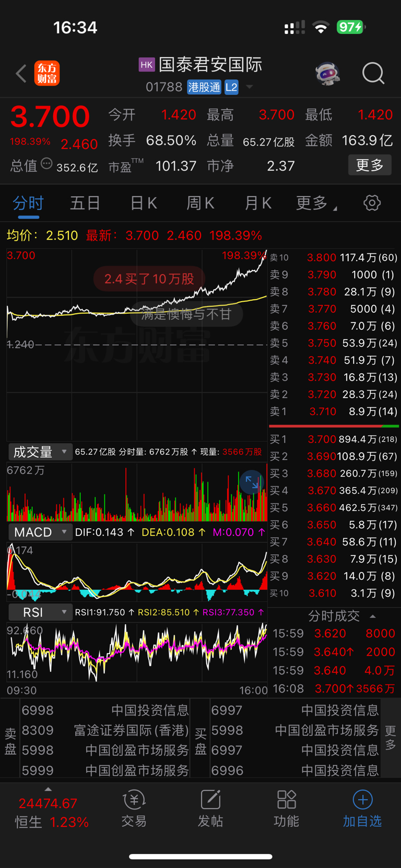Tap the 更多 quote details button
The width and height of the screenshot is (401, 868).
click(370, 165)
